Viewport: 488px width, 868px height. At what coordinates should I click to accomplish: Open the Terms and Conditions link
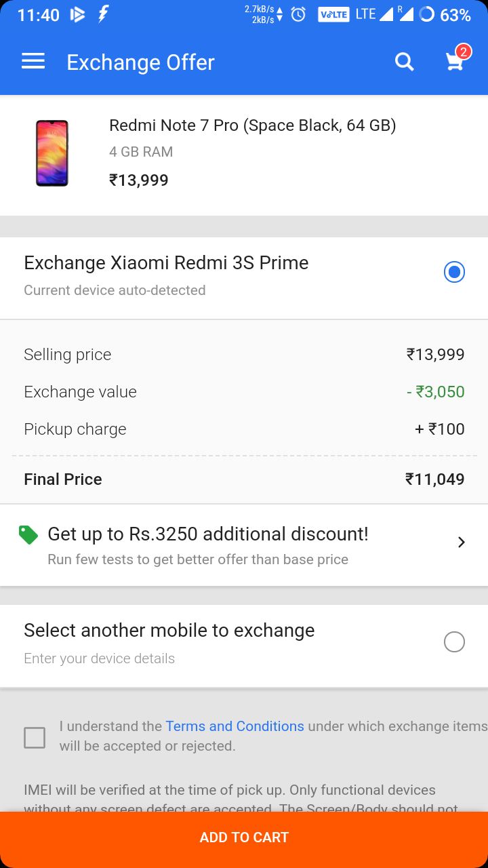(235, 726)
